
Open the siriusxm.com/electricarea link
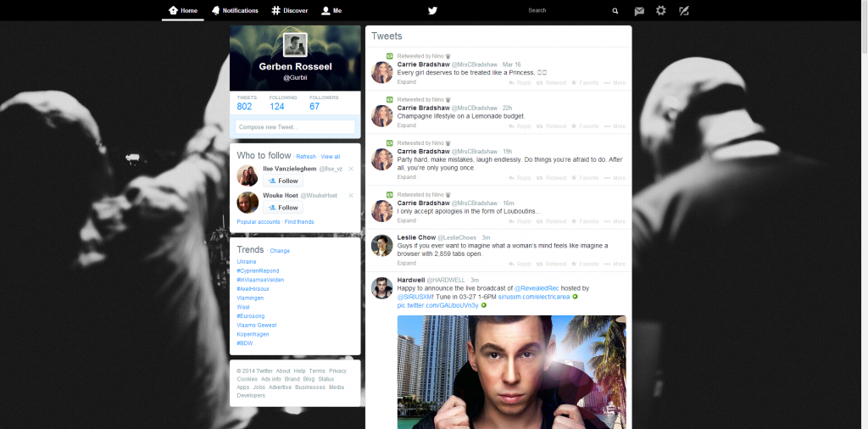535,297
